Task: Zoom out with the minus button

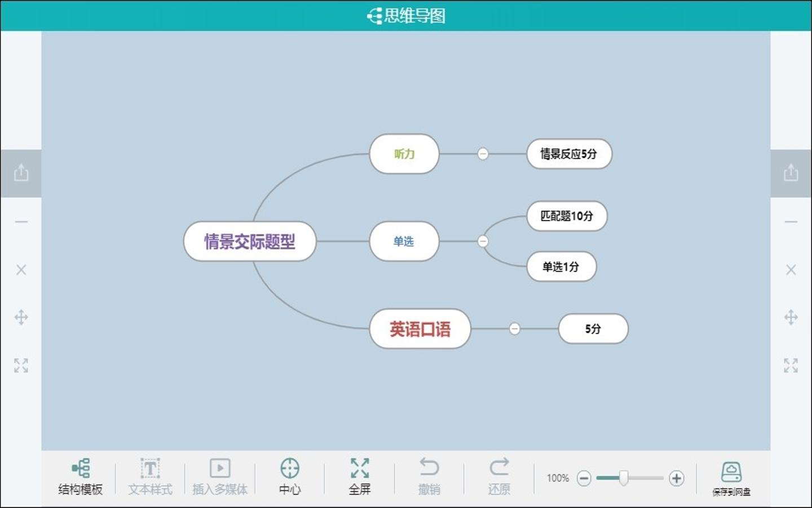Action: tap(584, 478)
